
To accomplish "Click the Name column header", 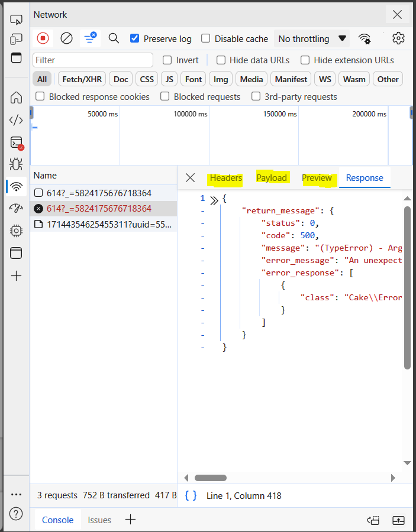I will tap(103, 176).
